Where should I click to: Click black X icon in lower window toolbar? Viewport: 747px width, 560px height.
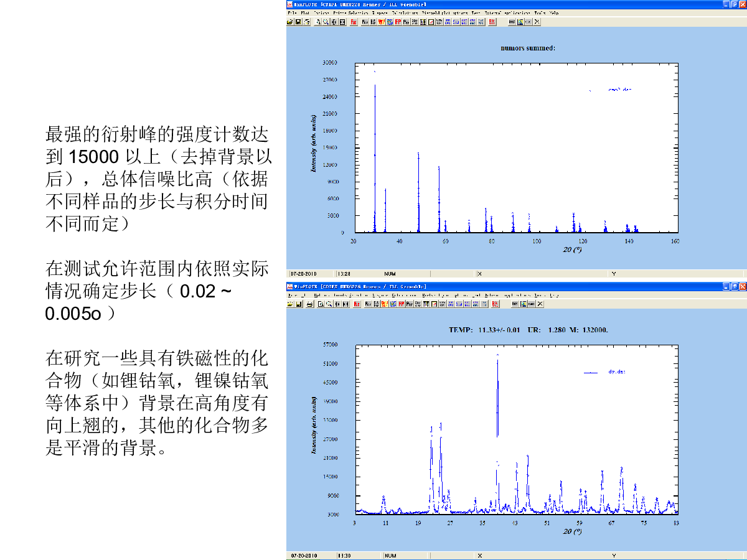point(540,304)
